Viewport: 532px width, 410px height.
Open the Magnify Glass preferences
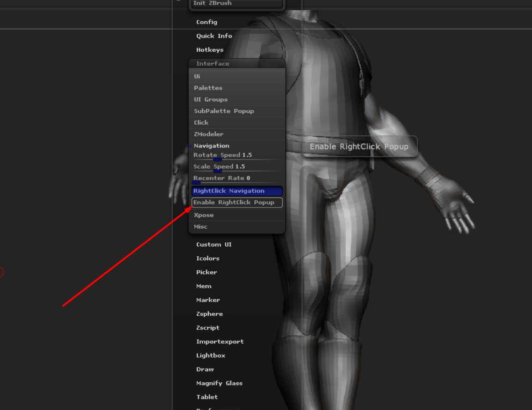coord(219,383)
